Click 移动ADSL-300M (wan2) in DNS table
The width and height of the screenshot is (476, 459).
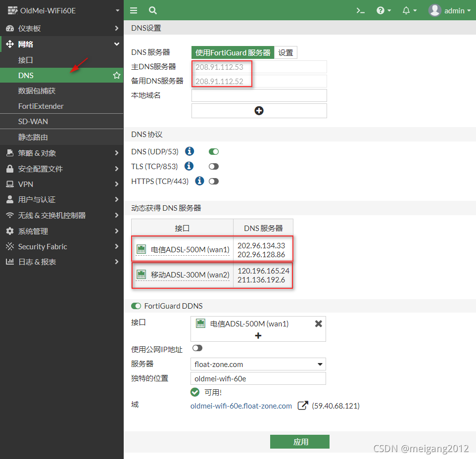click(190, 275)
